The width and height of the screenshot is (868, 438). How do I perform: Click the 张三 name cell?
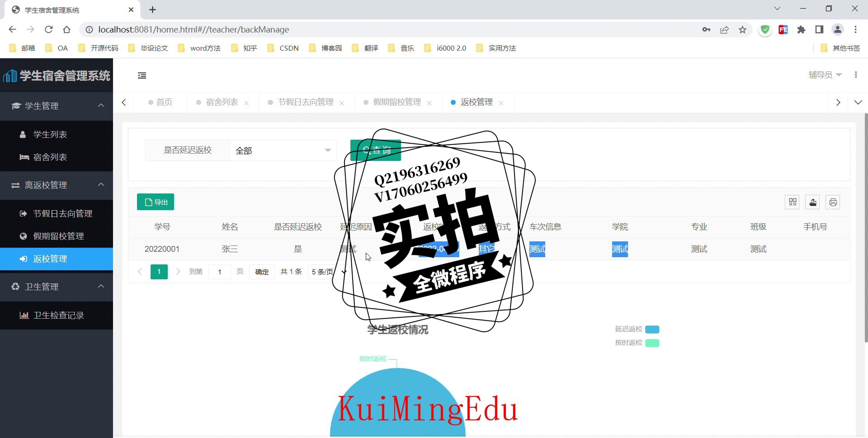pos(230,249)
